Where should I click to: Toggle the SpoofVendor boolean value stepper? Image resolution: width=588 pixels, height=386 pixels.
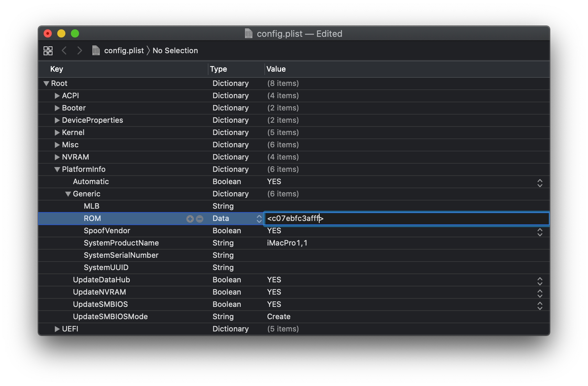540,232
